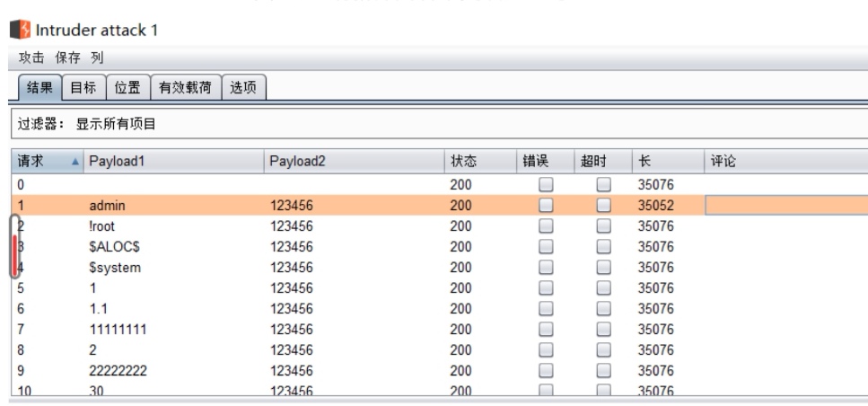The height and width of the screenshot is (406, 868).
Task: Toggle 错误 checkbox in 22222222 row
Action: pos(546,371)
